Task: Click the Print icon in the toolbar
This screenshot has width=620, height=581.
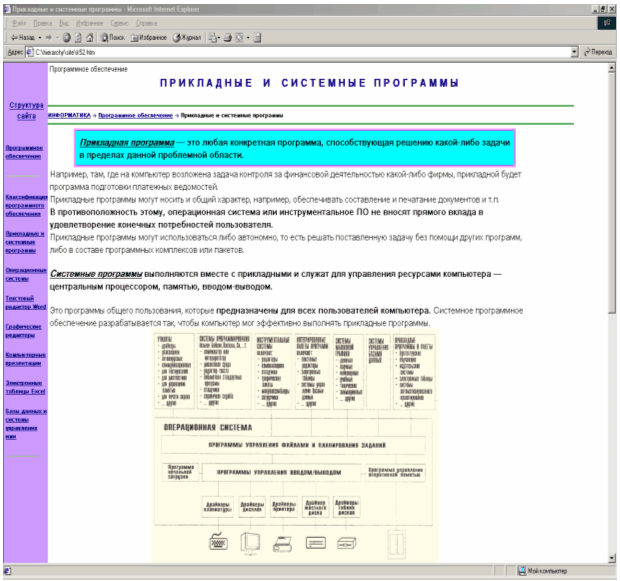Action: [229, 36]
